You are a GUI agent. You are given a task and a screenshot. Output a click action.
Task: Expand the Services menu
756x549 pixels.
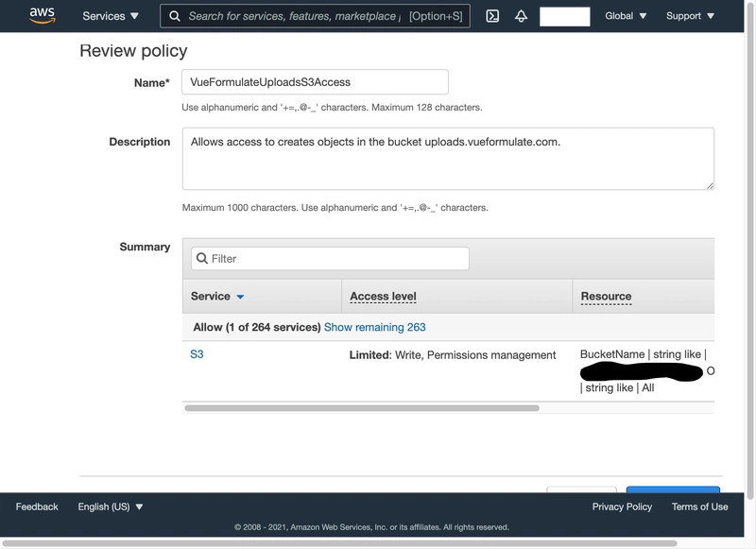point(111,16)
